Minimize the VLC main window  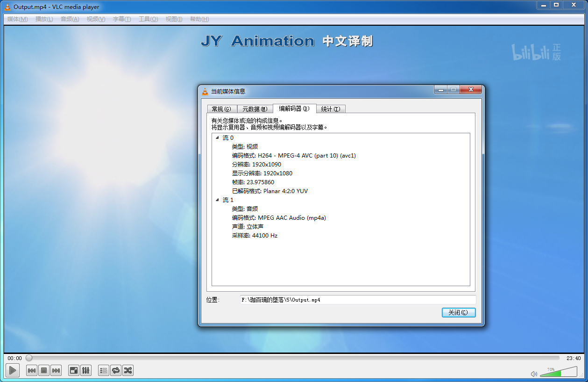pyautogui.click(x=542, y=5)
